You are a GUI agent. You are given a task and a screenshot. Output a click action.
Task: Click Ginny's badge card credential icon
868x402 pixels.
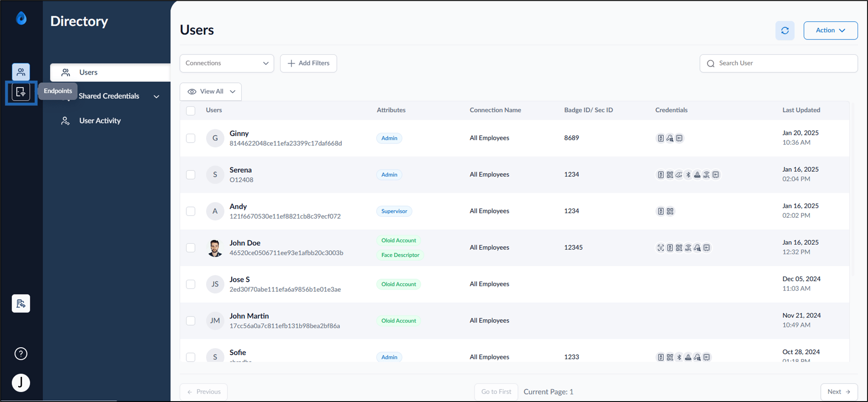(661, 138)
